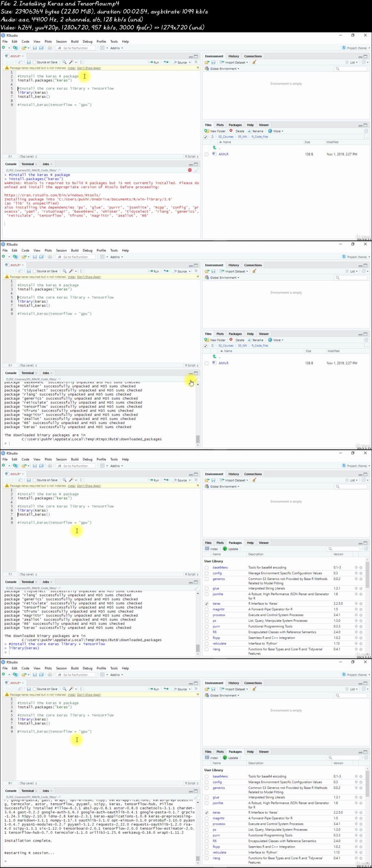
Task: Switch to the Files tab in the third frame
Action: (x=208, y=542)
